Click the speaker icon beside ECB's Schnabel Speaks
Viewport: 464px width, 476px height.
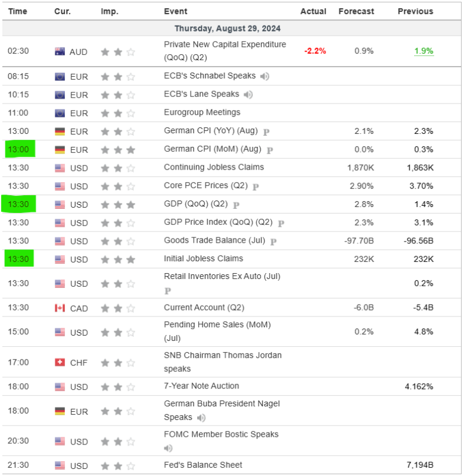click(x=264, y=76)
